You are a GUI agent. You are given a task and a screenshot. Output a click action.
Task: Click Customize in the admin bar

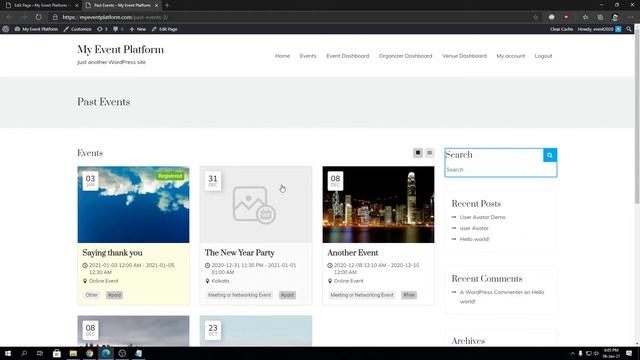point(78,29)
